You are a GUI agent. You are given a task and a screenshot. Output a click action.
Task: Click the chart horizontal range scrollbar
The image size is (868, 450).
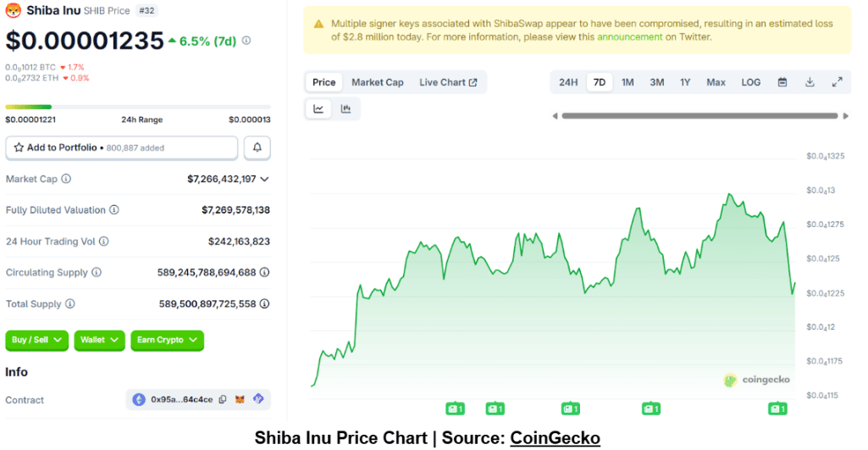coord(701,115)
